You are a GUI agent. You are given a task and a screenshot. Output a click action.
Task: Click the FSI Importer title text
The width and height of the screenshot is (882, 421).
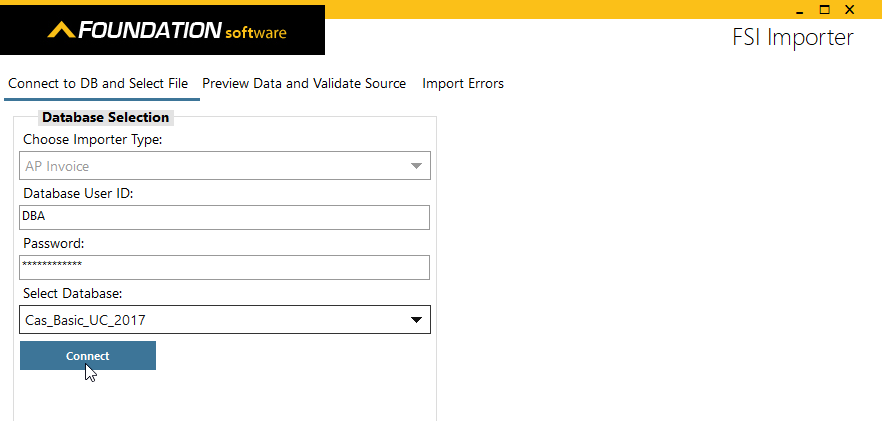tap(793, 38)
